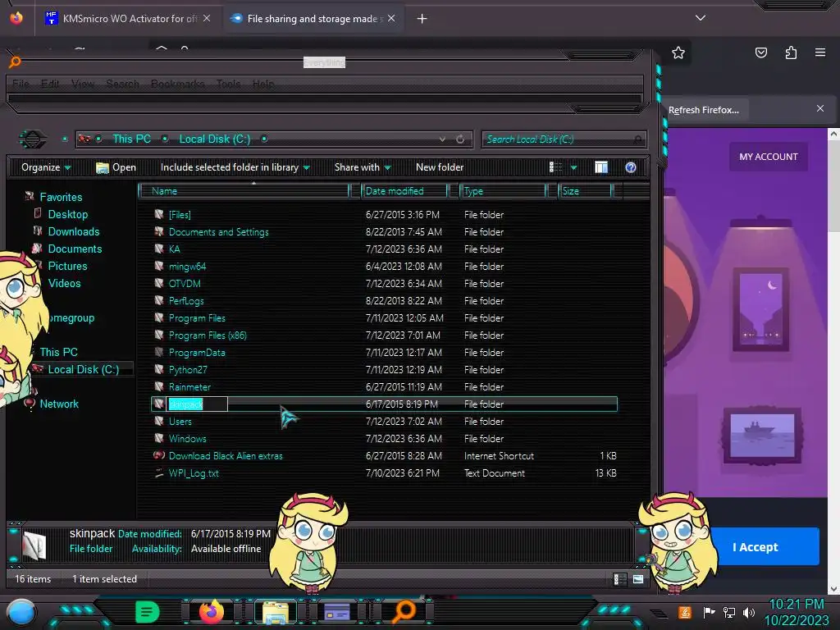Click the skinpack folder thumbnail in details pane
This screenshot has height=630, width=840.
click(34, 546)
